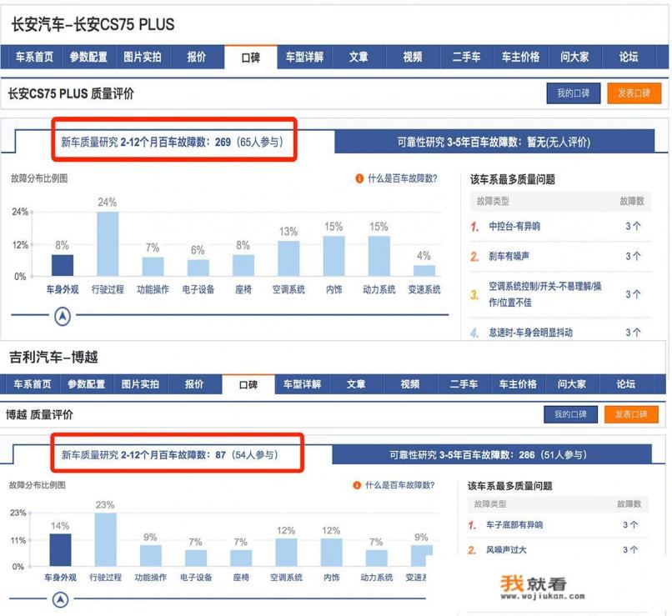Open 车型详解 tab in the 博越 nav bar

point(302,384)
